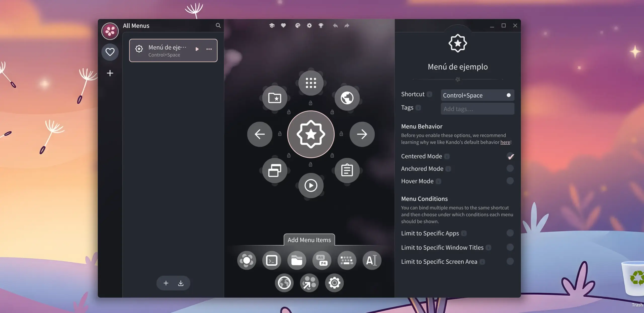Select the clipboard menu item
644x313 pixels.
(x=347, y=170)
